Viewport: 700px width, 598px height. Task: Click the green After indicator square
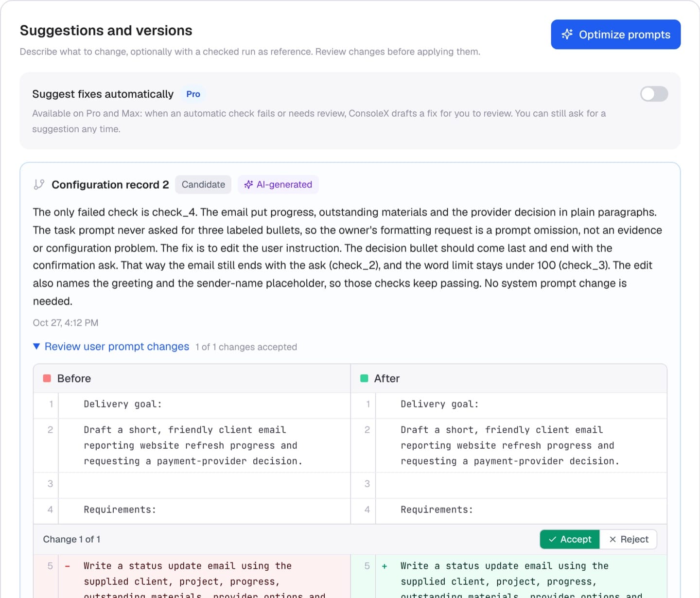[x=364, y=378]
